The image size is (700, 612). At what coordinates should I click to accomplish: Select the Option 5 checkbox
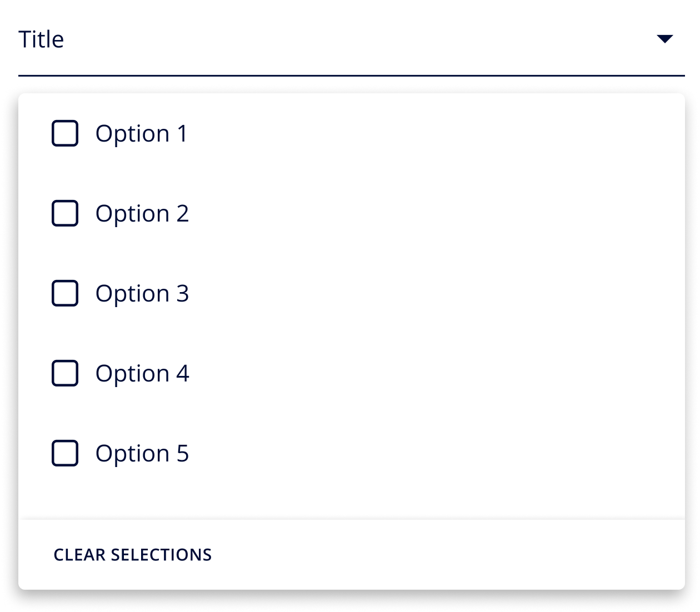65,453
